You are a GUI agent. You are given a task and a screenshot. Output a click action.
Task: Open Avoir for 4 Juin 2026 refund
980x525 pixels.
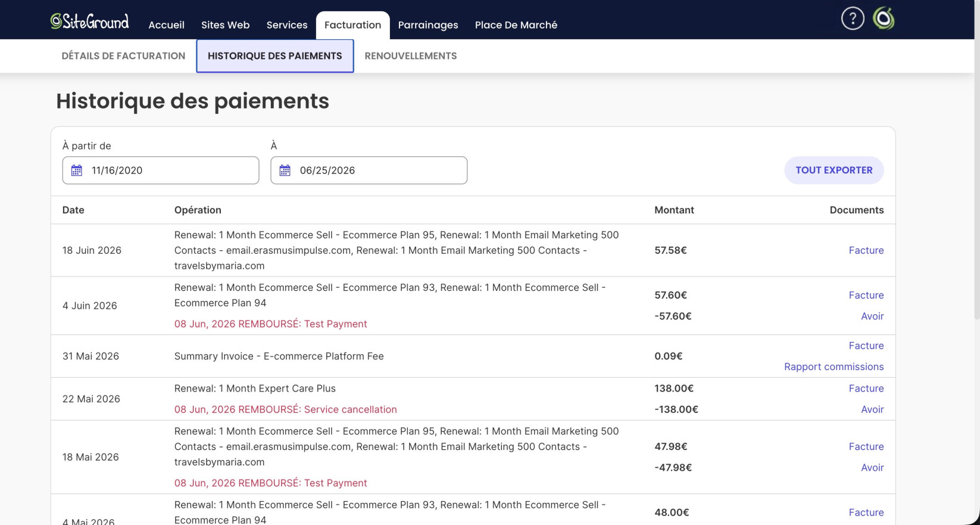tap(872, 316)
